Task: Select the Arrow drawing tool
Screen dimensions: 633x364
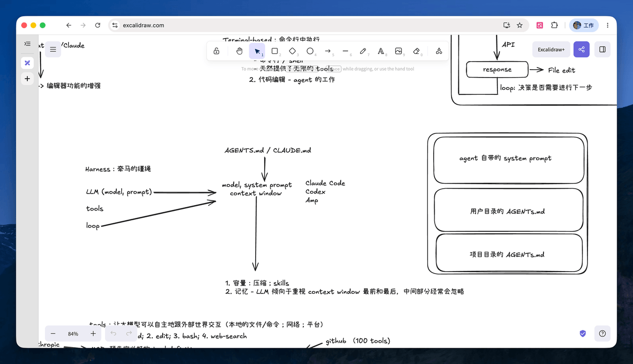Action: pos(328,51)
